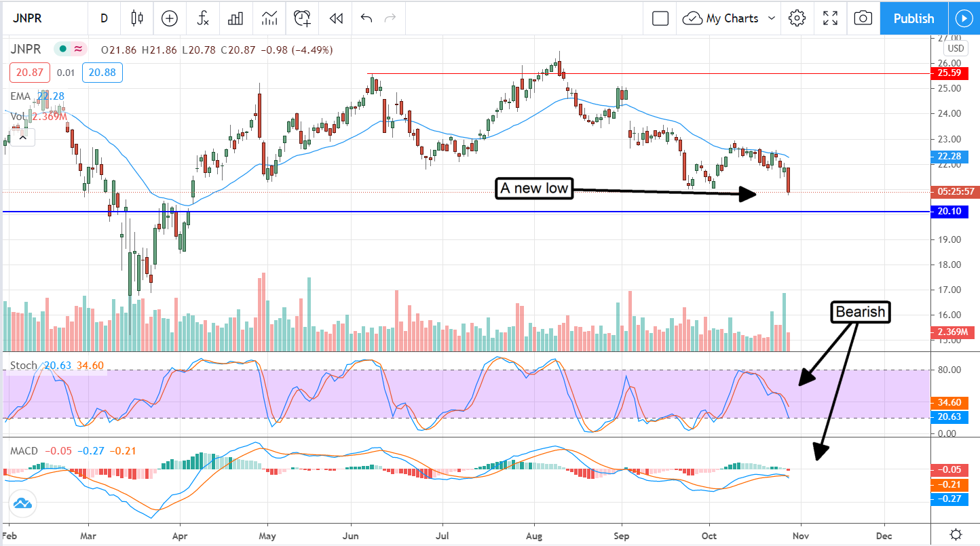Redo the last undone action
This screenshot has width=980, height=546.
[390, 18]
